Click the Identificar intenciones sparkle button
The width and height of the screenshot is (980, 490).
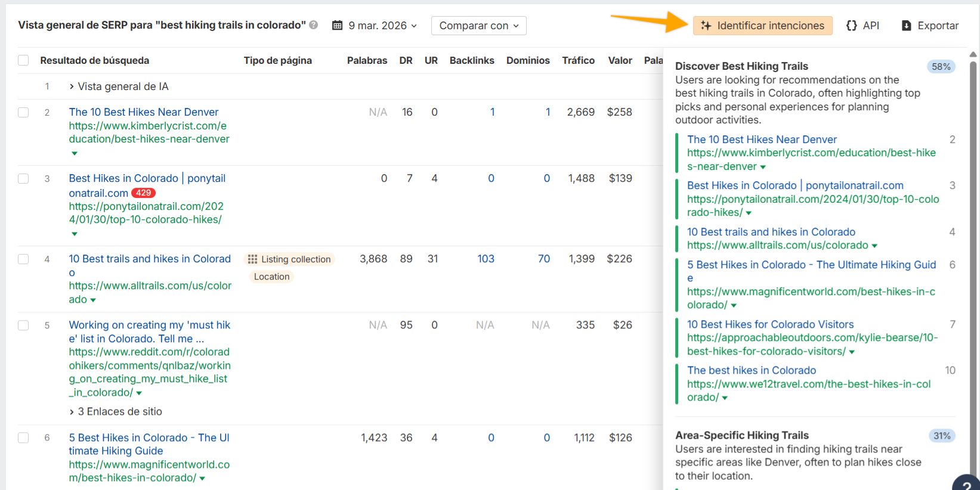762,26
